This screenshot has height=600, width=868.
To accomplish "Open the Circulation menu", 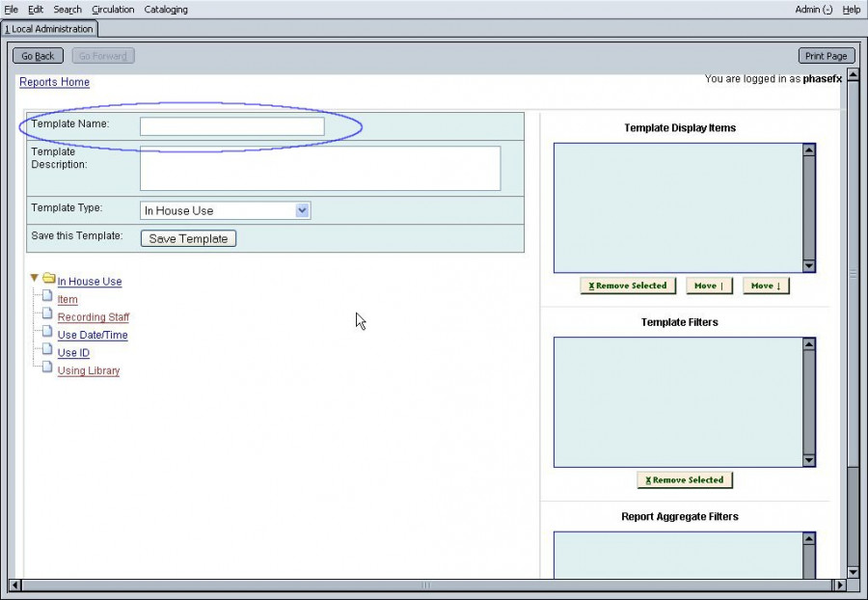I will point(113,10).
